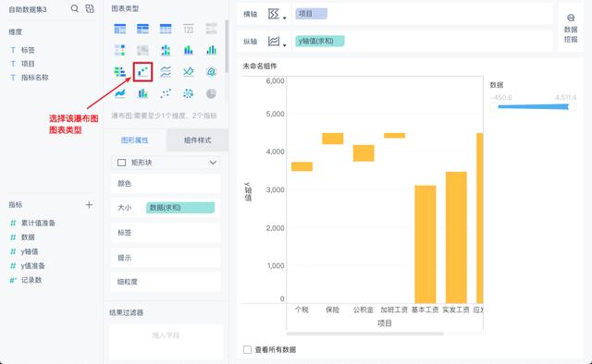Click the 保险 floating bar in the chart
This screenshot has width=592, height=364.
pos(333,139)
